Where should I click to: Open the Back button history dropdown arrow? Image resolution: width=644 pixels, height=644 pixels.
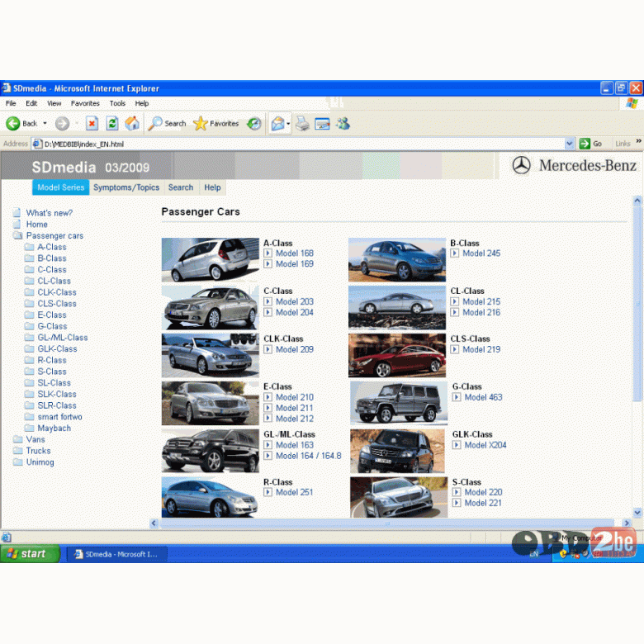(x=45, y=123)
